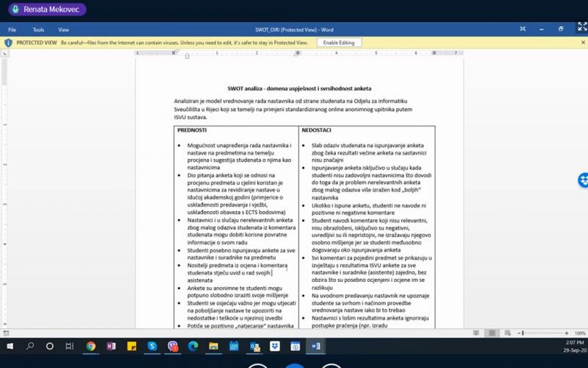Open Cortana circle icon in taskbar

tap(49, 346)
